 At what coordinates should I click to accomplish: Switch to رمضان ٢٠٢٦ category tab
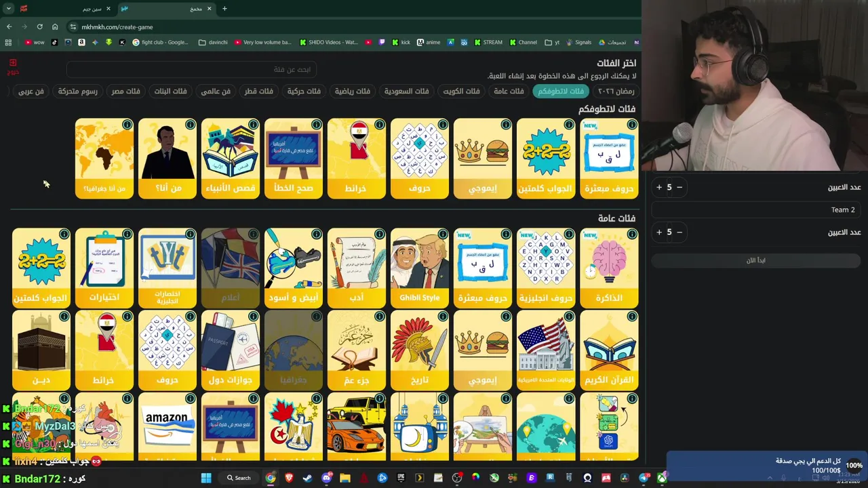pos(616,91)
